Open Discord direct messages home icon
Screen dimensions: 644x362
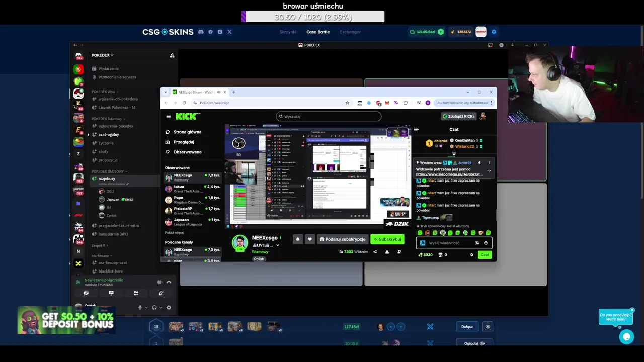78,56
